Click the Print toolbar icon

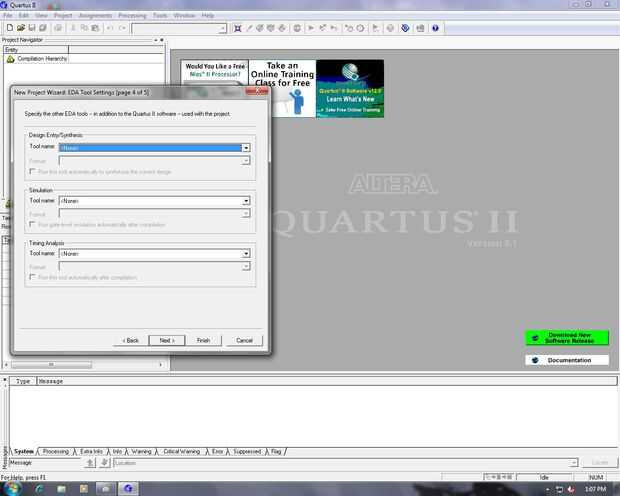click(x=58, y=28)
